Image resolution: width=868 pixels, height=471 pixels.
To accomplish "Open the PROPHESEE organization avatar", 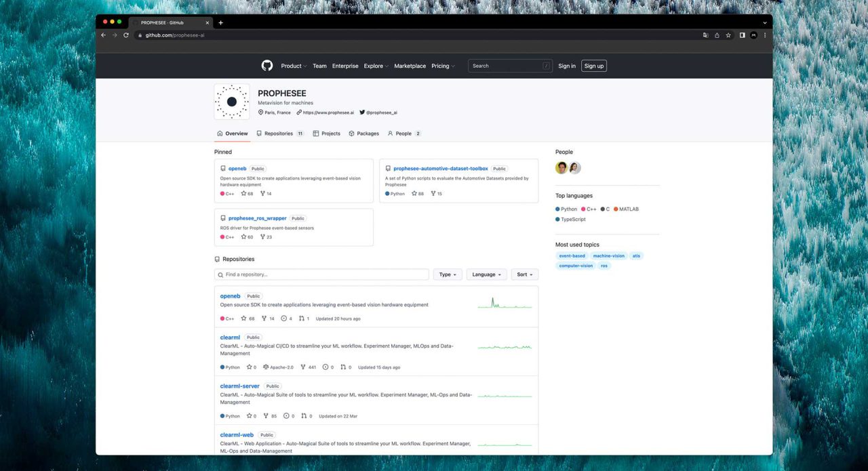I will 231,101.
